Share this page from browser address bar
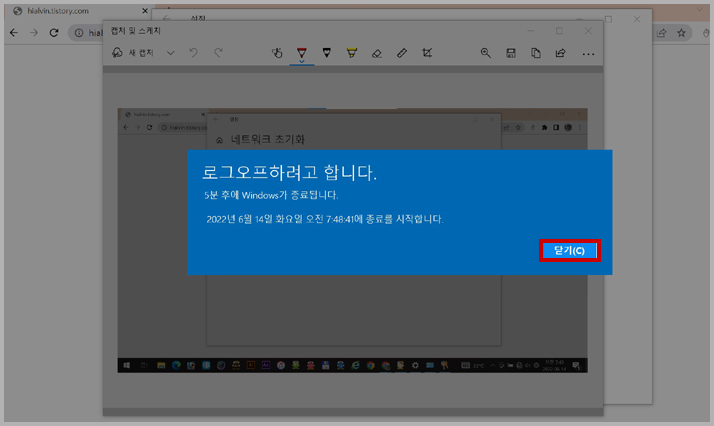Screen dimensions: 714x426 coord(662,33)
